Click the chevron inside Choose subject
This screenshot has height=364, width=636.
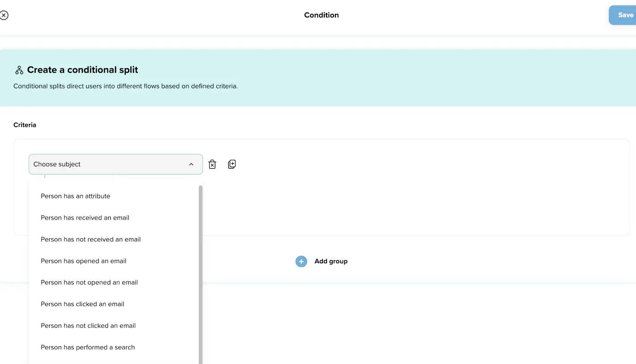pyautogui.click(x=191, y=164)
